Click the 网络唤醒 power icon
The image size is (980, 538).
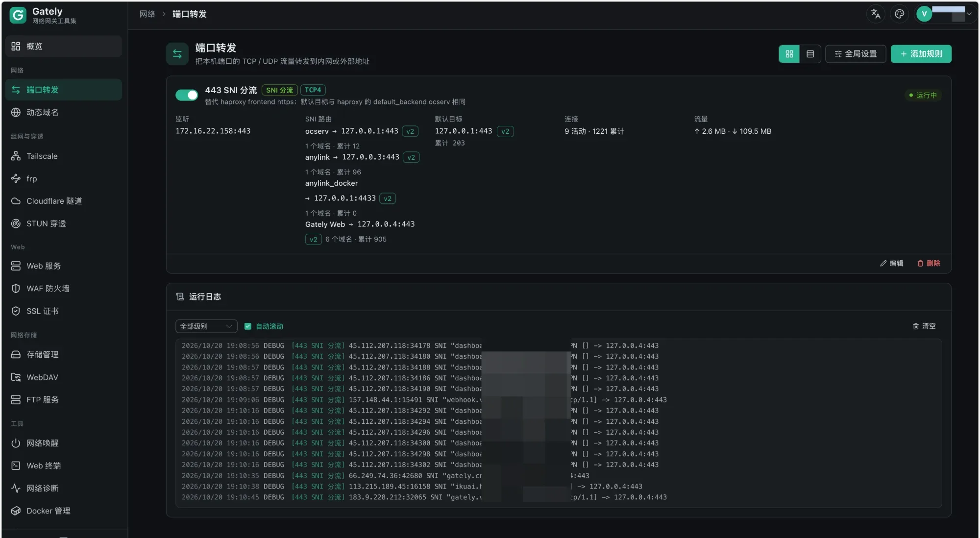(x=16, y=443)
